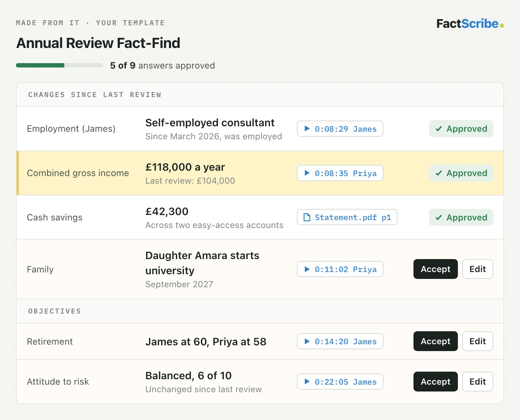Viewport: 520px width, 420px height.
Task: Click 'Daughter Amara starts university' text
Action: click(202, 263)
